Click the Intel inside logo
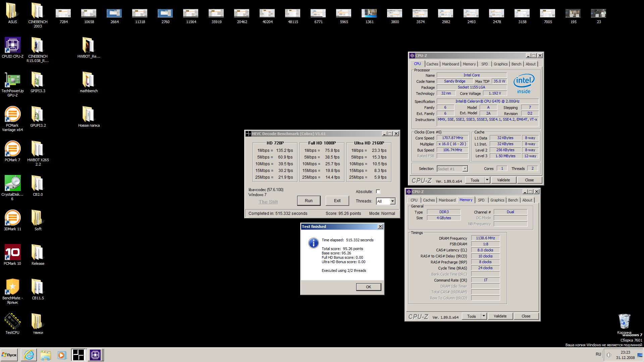 (524, 83)
